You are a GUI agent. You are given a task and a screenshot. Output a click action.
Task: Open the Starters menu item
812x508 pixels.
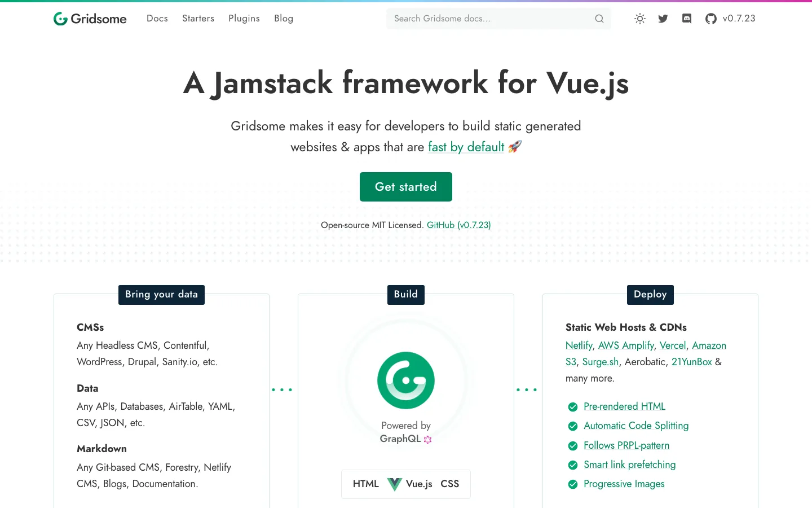coord(198,19)
